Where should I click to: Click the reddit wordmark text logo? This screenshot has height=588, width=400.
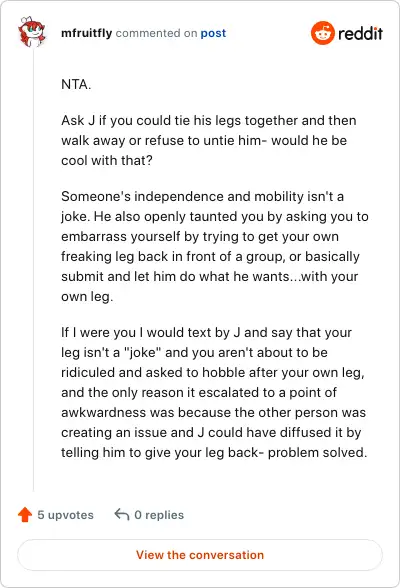click(360, 33)
